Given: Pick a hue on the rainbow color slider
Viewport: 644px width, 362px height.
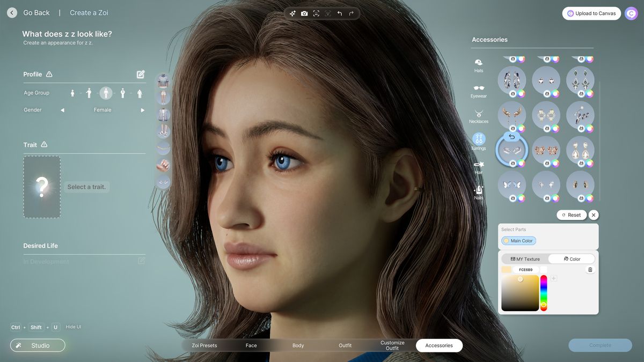Looking at the screenshot, I should pyautogui.click(x=544, y=290).
